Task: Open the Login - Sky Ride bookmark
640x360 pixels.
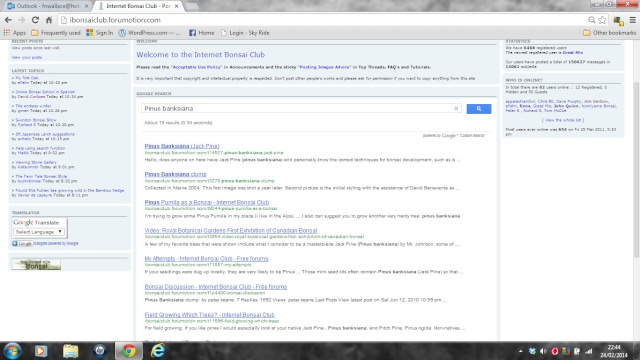Action: point(245,33)
